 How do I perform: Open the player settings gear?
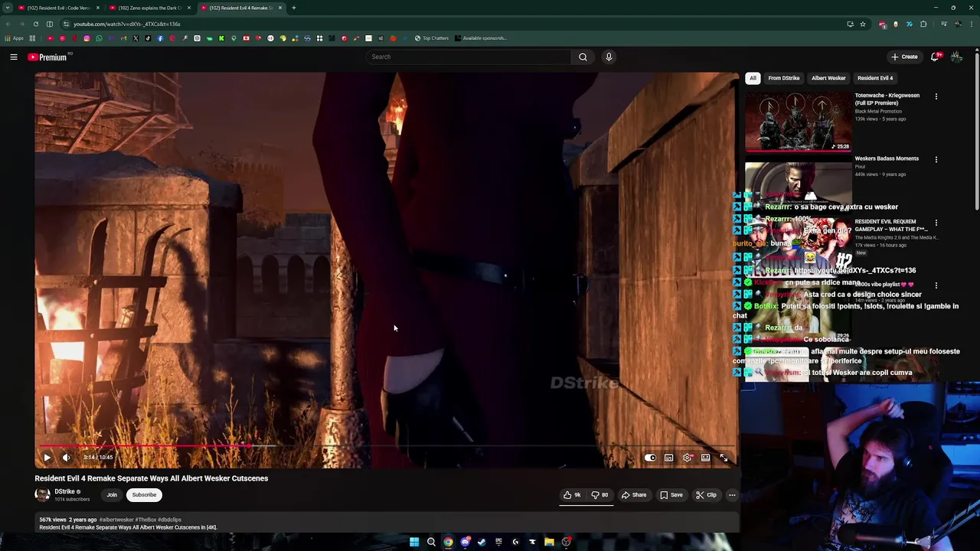point(688,458)
